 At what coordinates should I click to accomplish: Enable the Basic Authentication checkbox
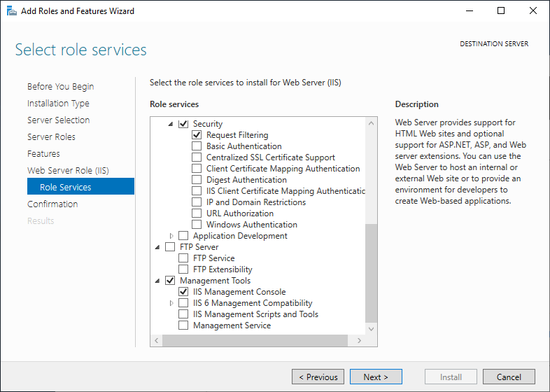click(197, 146)
